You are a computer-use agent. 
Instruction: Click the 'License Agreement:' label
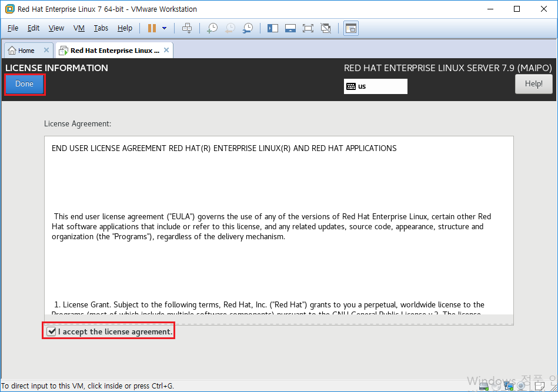click(x=78, y=124)
